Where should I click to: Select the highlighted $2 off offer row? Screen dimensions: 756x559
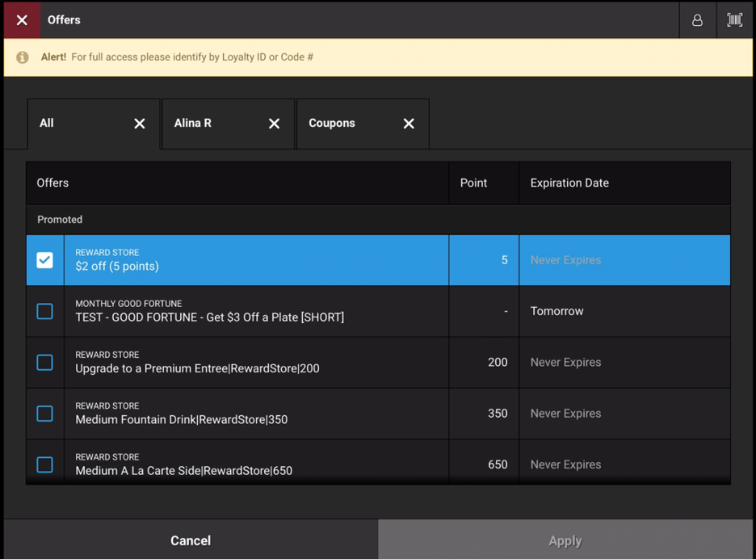(x=242, y=260)
